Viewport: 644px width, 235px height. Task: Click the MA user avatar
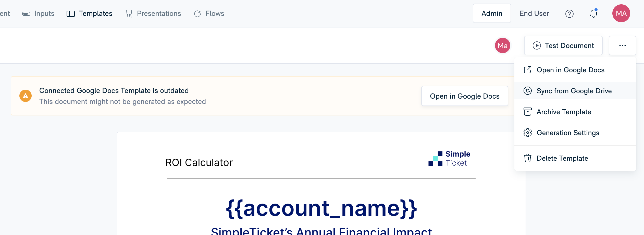621,13
